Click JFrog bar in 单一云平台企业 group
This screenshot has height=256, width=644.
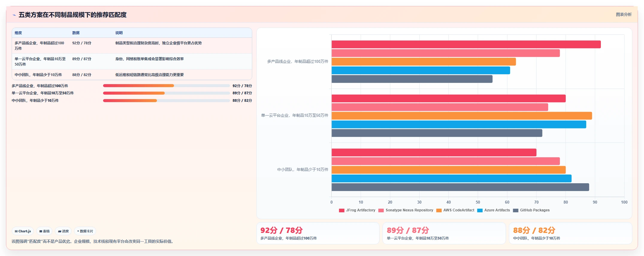(449, 99)
